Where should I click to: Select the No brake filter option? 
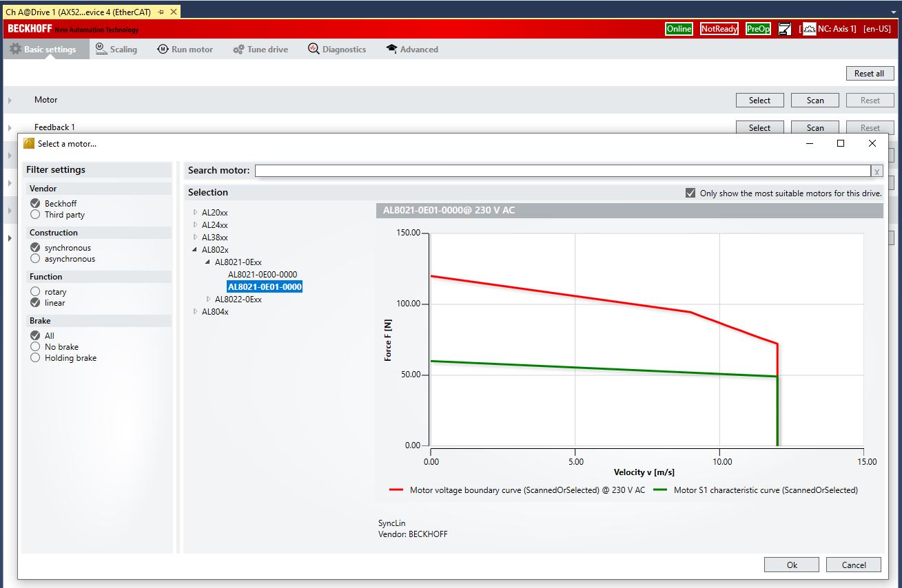coord(35,347)
